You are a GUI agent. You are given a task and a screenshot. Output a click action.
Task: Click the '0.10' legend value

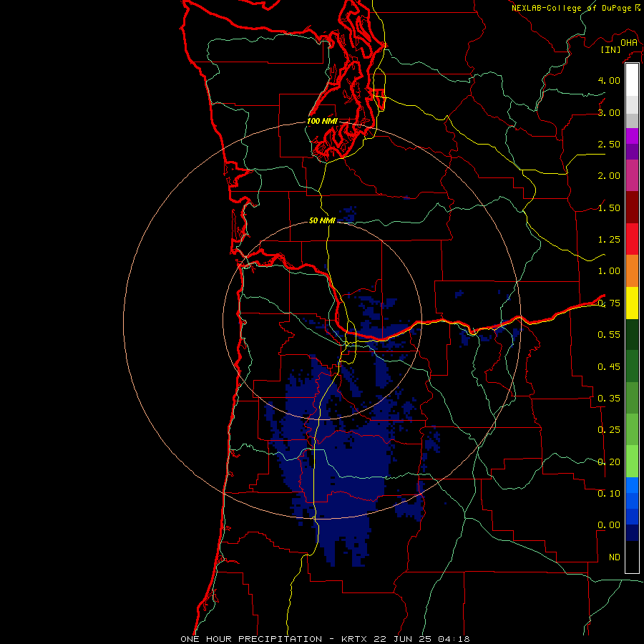coord(609,494)
